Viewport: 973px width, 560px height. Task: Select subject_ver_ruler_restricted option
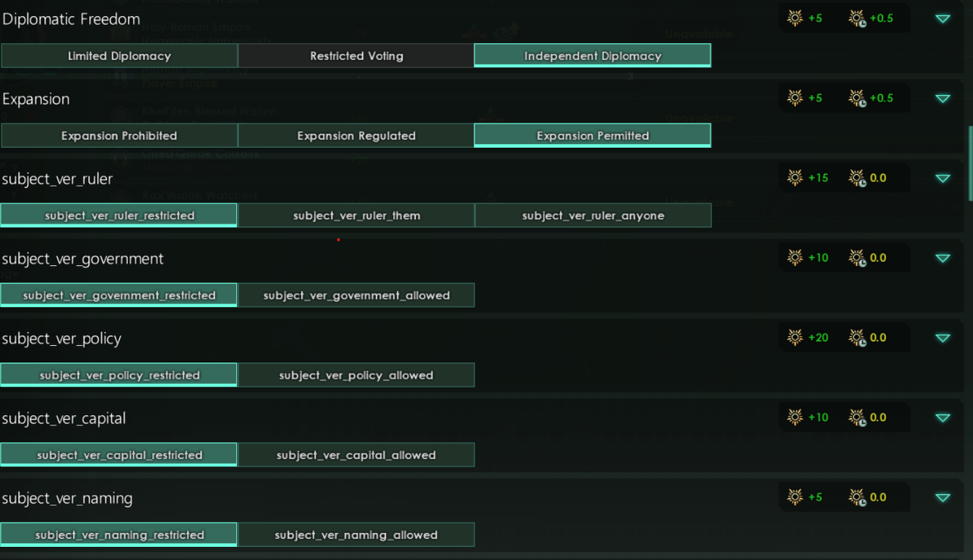click(119, 215)
